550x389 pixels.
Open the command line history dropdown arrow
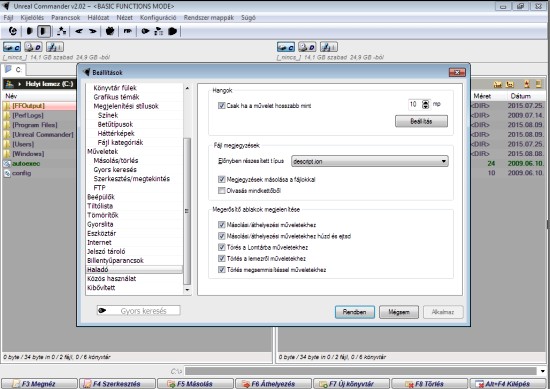coord(543,371)
